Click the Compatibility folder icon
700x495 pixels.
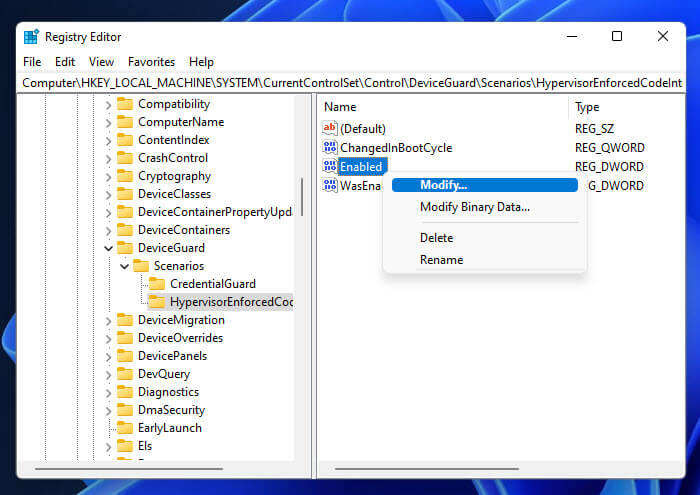click(x=125, y=104)
